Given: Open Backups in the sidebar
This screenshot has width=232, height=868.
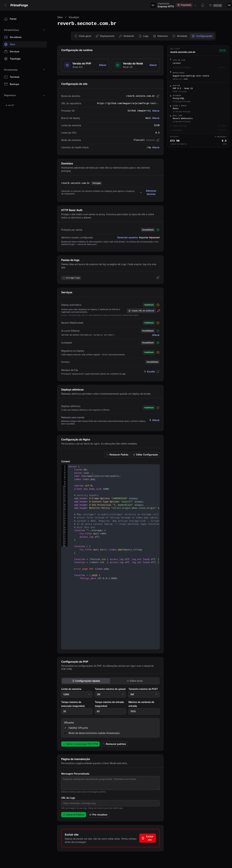Looking at the screenshot, I should pyautogui.click(x=25, y=84).
